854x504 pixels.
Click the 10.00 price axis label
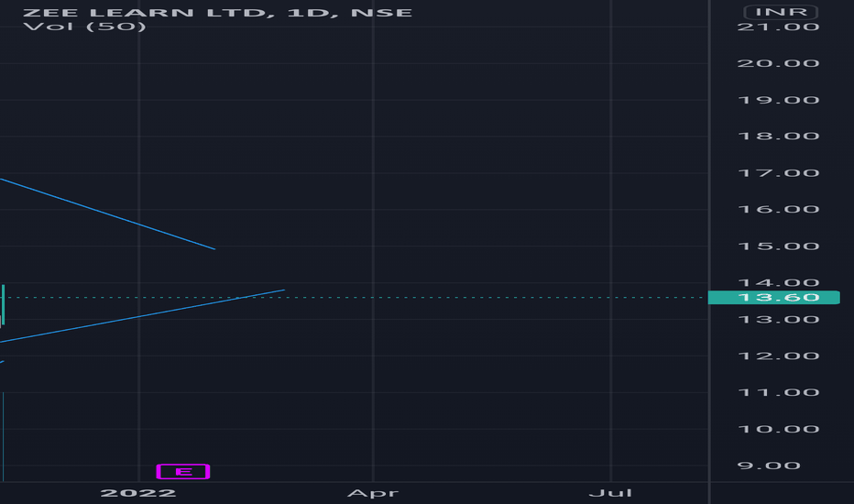click(778, 430)
